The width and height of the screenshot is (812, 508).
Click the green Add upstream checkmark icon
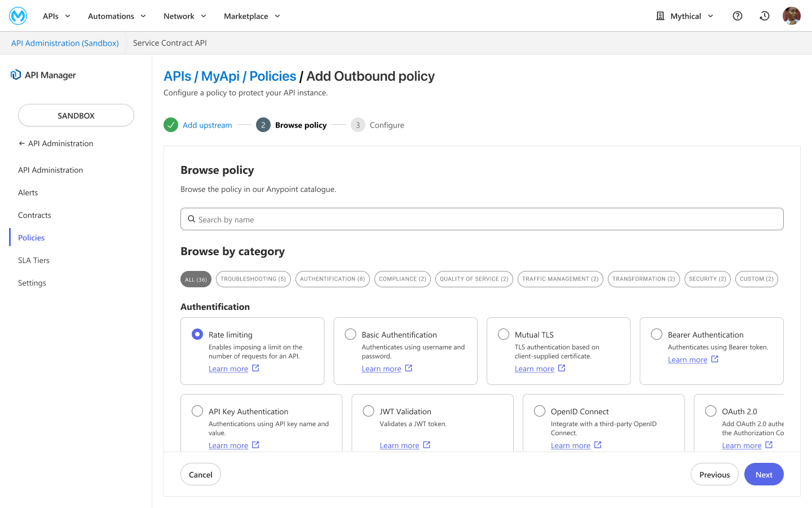pos(171,125)
